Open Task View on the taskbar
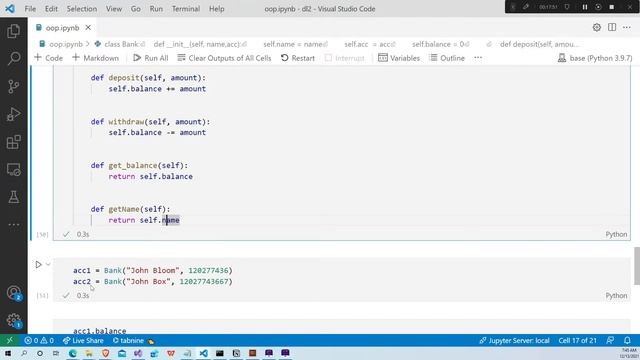The height and width of the screenshot is (360, 640). click(x=56, y=353)
